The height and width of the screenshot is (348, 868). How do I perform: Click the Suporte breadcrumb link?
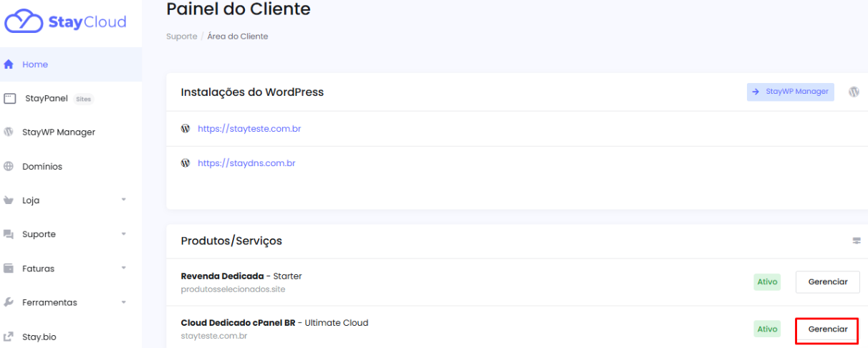click(181, 37)
